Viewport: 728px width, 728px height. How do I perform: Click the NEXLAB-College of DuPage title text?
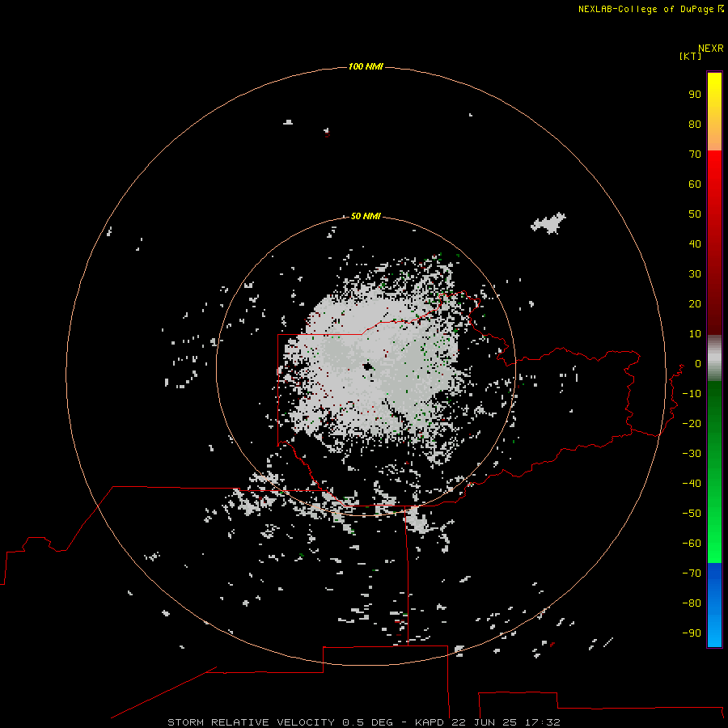tap(650, 9)
